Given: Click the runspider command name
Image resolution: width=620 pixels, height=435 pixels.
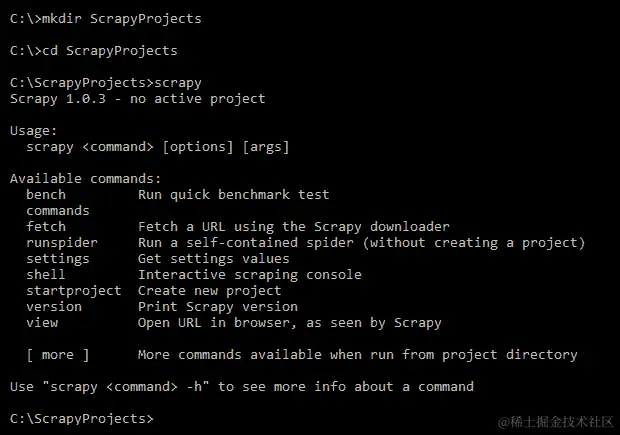Looking at the screenshot, I should coord(62,243).
